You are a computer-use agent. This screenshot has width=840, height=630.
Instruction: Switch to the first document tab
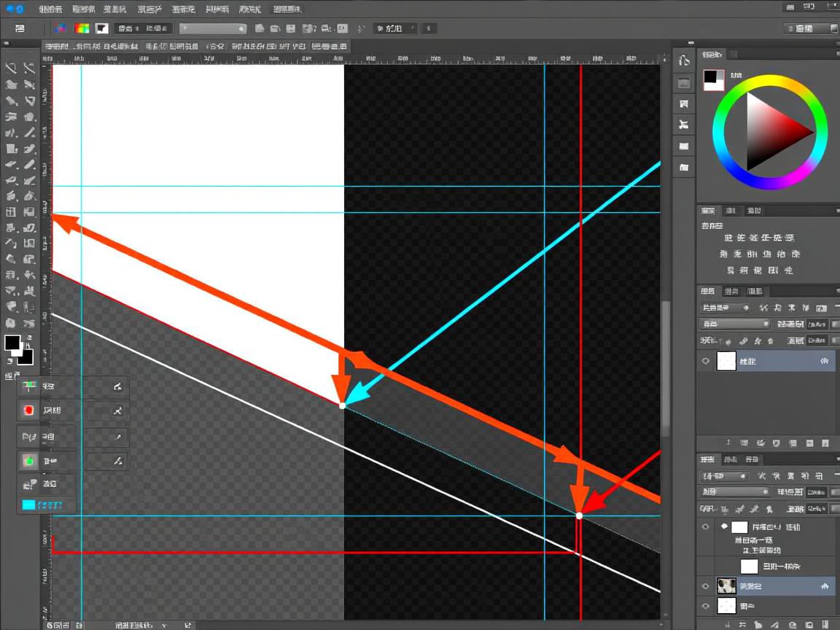[x=56, y=46]
